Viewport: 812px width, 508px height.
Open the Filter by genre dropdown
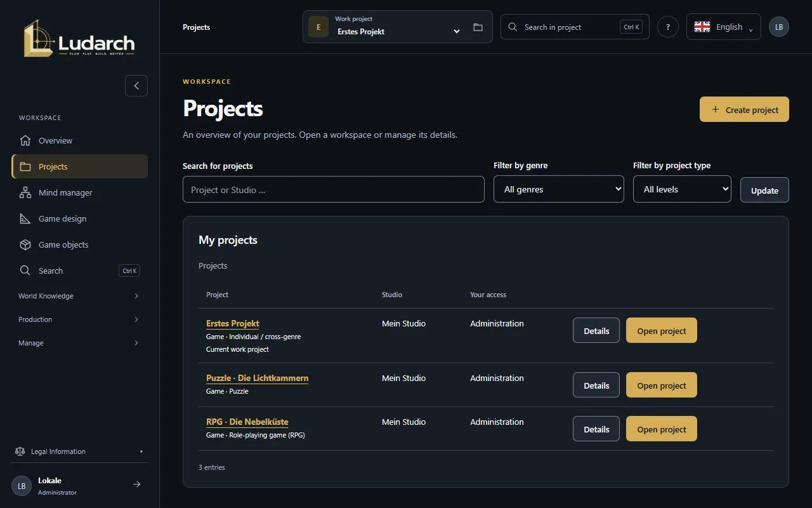coord(559,189)
